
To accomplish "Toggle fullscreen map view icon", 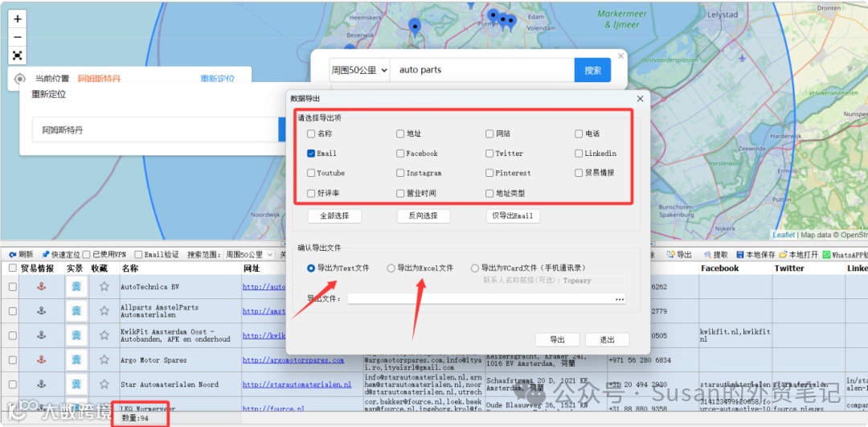I will tap(18, 55).
